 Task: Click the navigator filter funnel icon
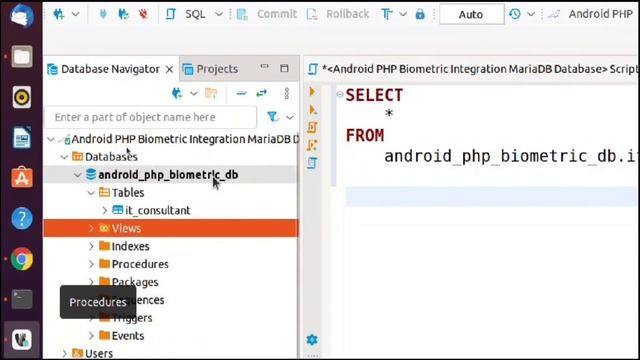(x=273, y=117)
